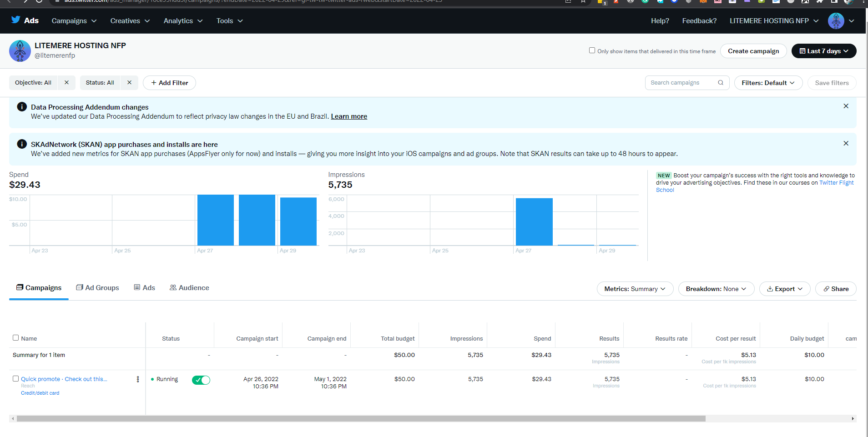This screenshot has width=868, height=437.
Task: Sort by the Campaign end column header
Action: tap(327, 338)
